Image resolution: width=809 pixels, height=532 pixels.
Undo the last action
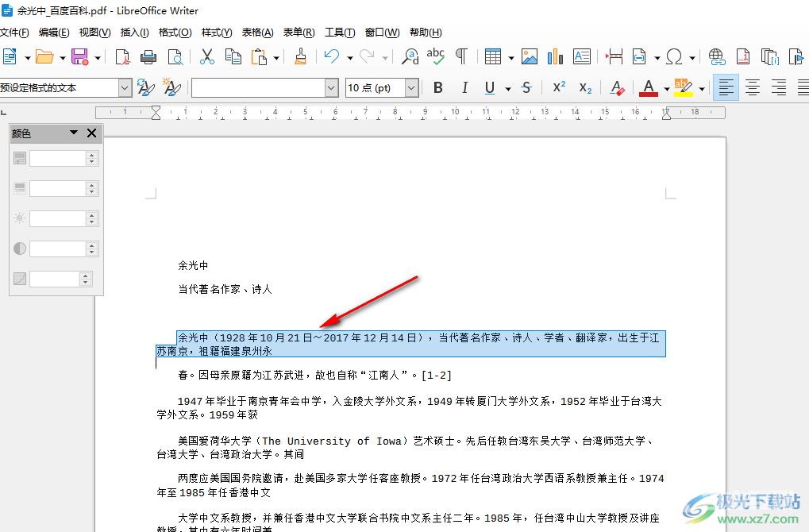(332, 56)
